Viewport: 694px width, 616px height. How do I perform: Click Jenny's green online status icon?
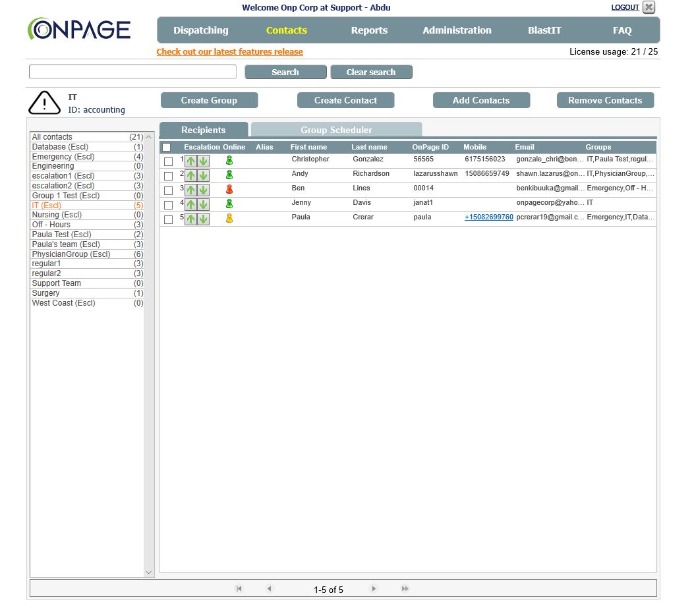pos(229,204)
